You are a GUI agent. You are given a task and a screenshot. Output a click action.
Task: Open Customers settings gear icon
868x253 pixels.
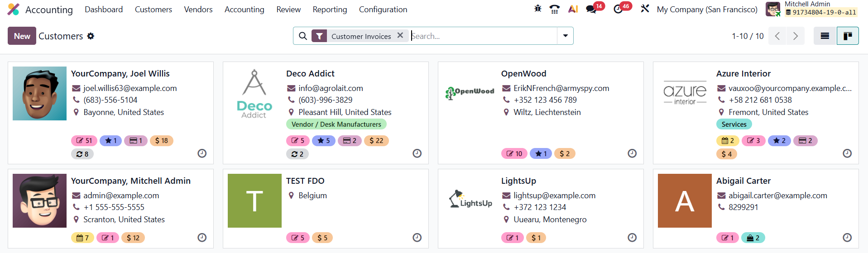coord(91,36)
